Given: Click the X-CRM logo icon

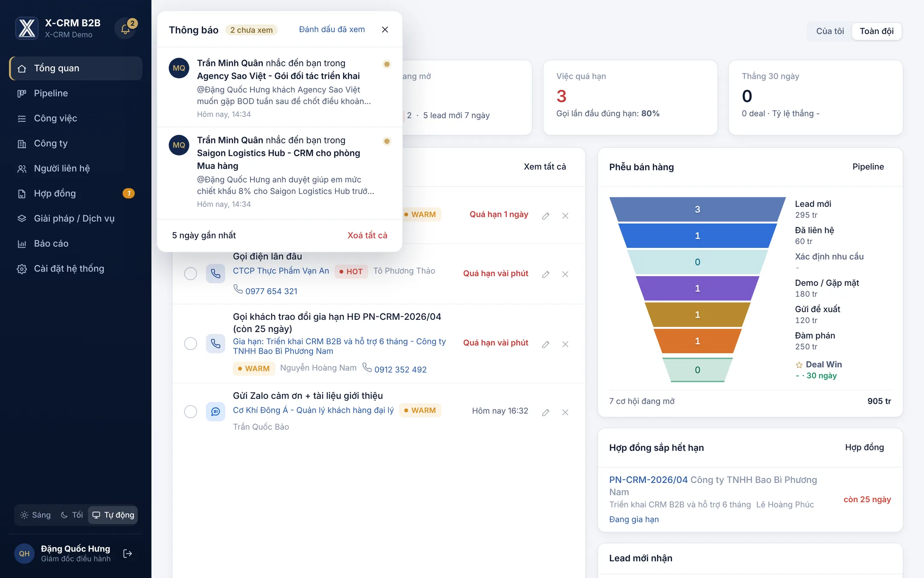Looking at the screenshot, I should point(27,28).
